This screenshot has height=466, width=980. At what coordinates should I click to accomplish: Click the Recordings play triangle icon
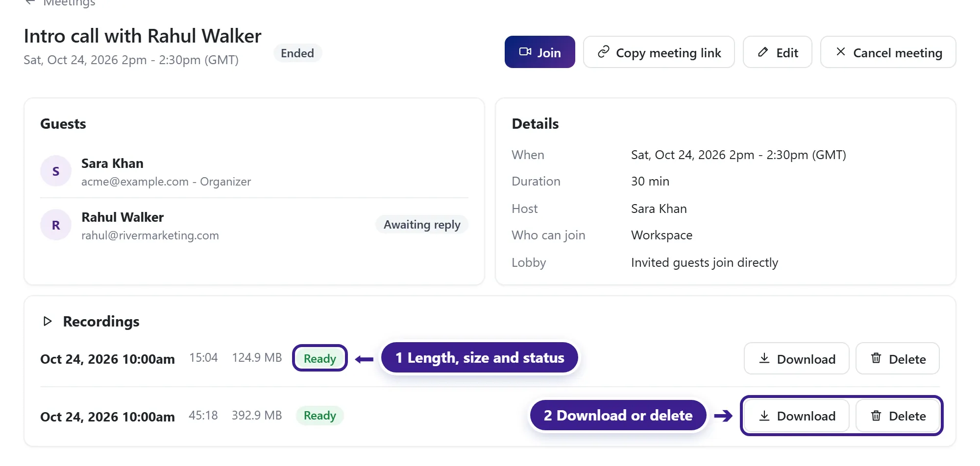[x=48, y=321]
